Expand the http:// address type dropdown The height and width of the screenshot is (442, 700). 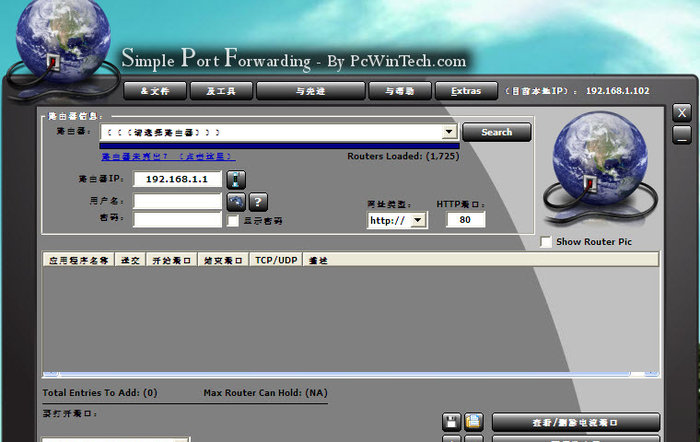pos(418,220)
